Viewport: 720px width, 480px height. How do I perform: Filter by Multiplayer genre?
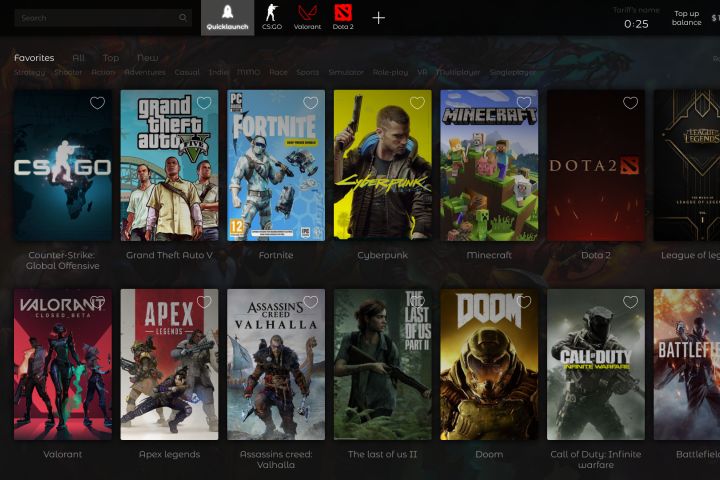pyautogui.click(x=458, y=72)
